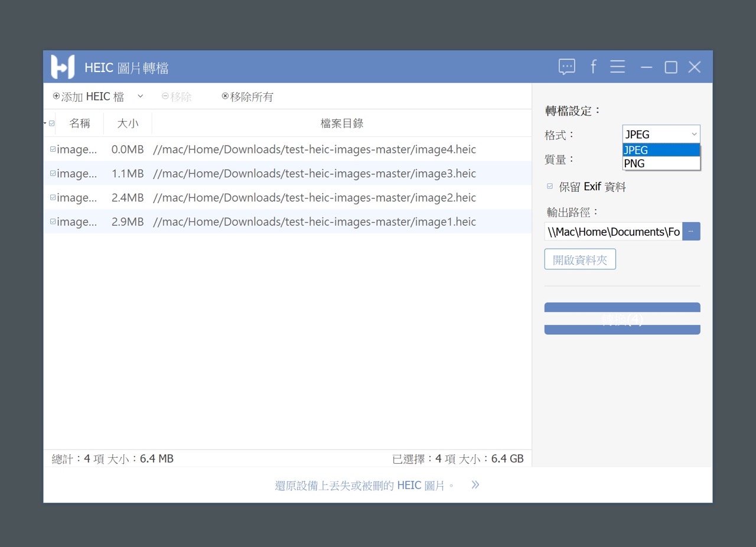Select the image4.heic file path text

(314, 149)
